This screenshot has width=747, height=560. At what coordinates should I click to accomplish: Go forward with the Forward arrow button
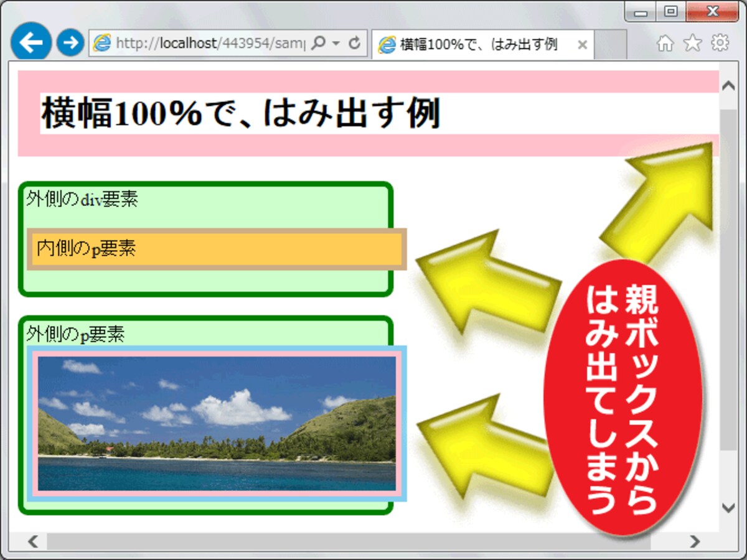(x=70, y=42)
